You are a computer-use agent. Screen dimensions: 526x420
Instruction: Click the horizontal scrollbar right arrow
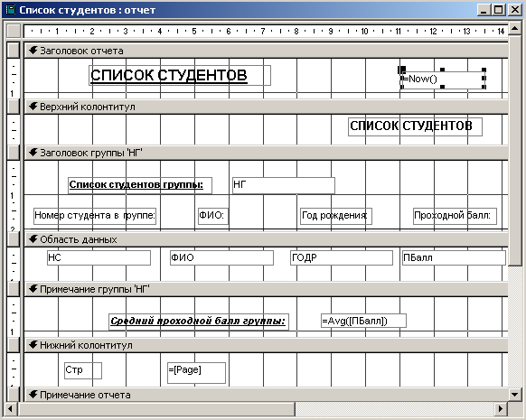(502, 408)
